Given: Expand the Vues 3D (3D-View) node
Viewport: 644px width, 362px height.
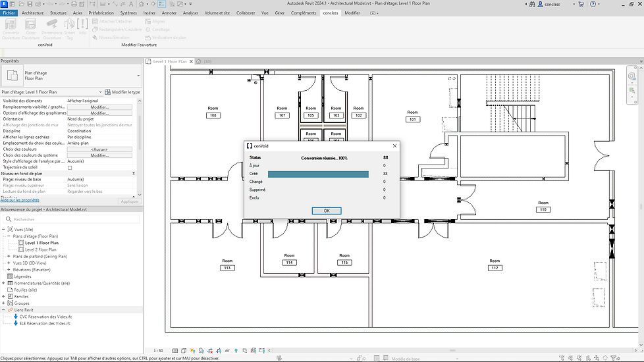Looking at the screenshot, I should click(9, 263).
